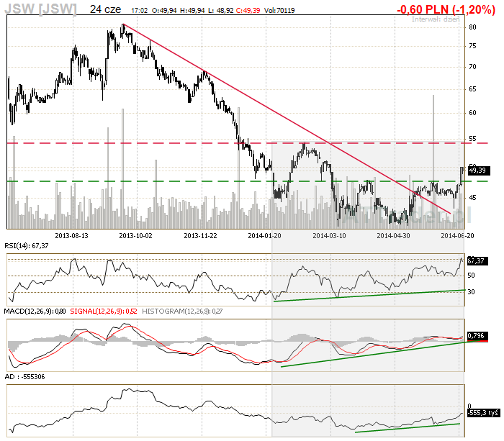The image size is (504, 441).
Task: Click the HISTOGRAM(12,26,9): 0,27 label
Action: [182, 312]
